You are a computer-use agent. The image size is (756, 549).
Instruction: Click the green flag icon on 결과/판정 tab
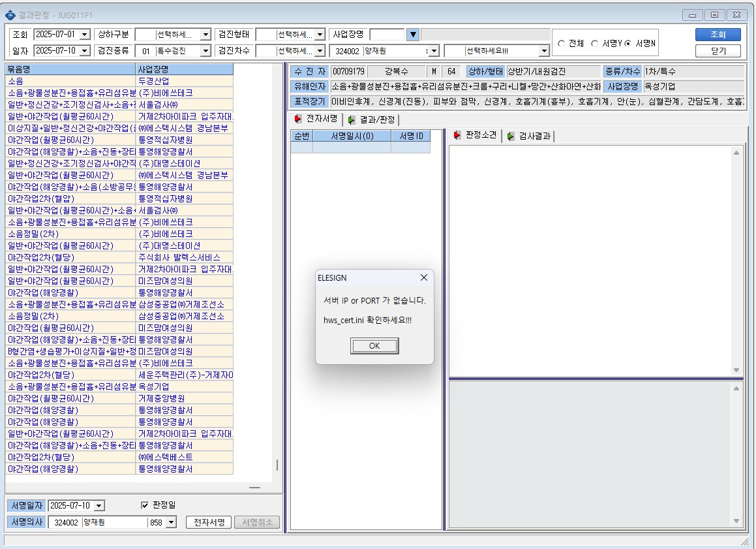coord(352,119)
